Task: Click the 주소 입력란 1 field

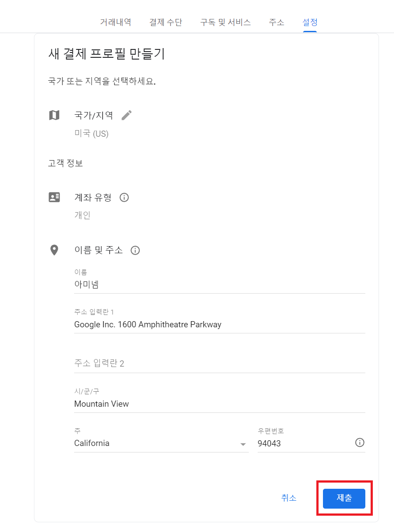Action: click(x=220, y=321)
